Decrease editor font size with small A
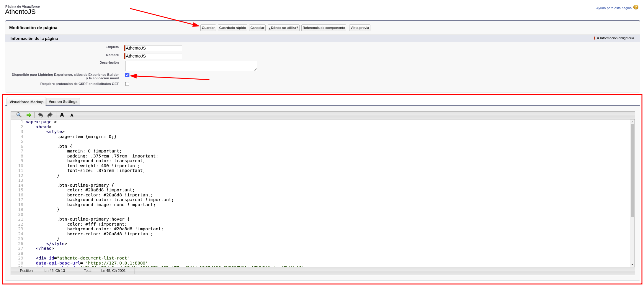Screen dimensions: 644x289 coord(72,115)
